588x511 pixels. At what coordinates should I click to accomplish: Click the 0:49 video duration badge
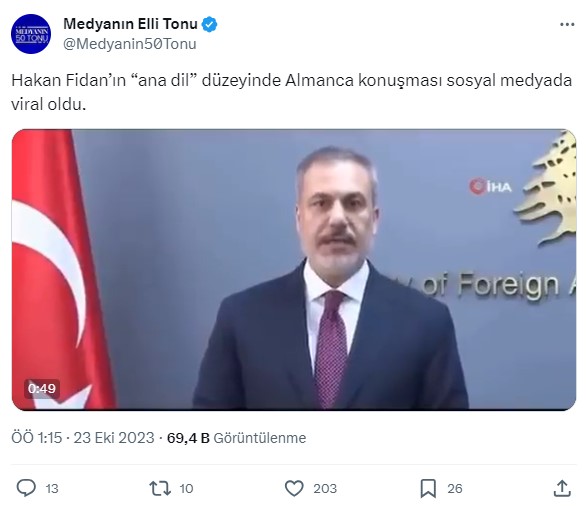[x=42, y=388]
